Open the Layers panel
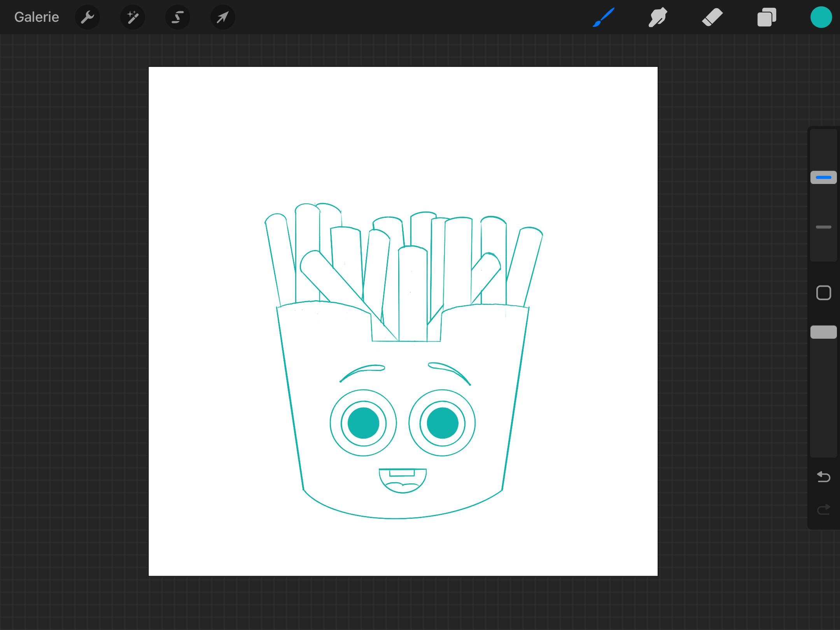This screenshot has height=630, width=840. tap(766, 17)
